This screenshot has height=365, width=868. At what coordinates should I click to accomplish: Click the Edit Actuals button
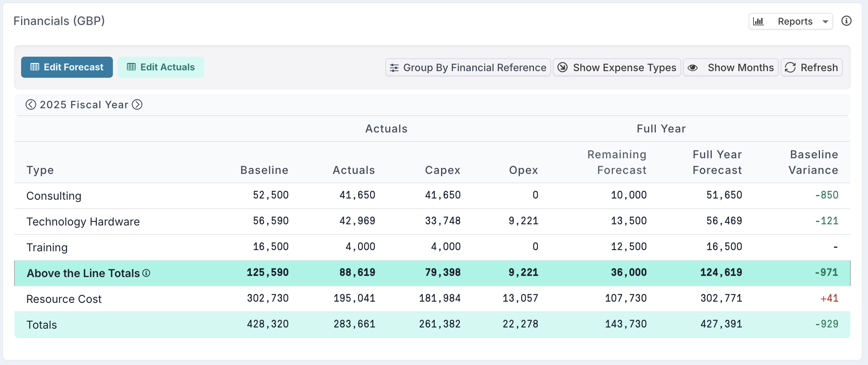[161, 67]
